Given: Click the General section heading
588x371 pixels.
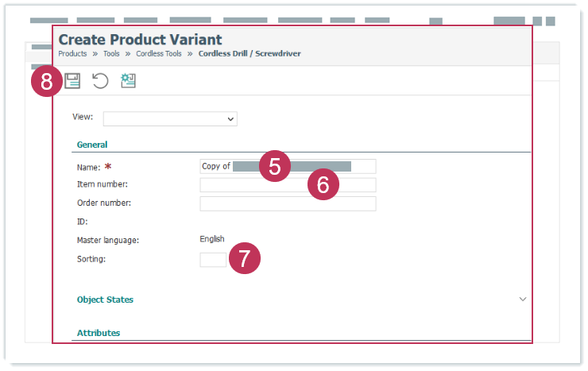Looking at the screenshot, I should tap(92, 145).
